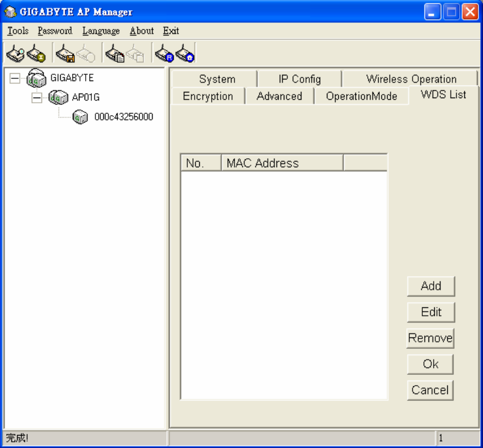Open the Language menu

100,31
